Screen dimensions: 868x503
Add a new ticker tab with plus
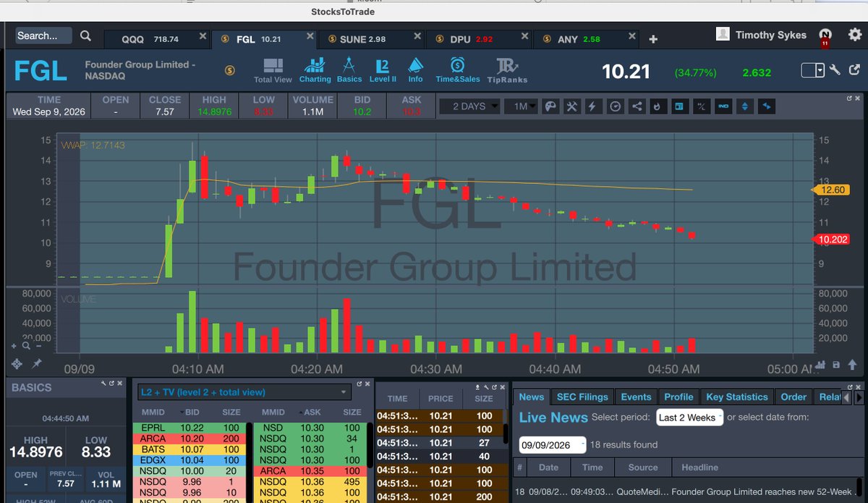653,39
